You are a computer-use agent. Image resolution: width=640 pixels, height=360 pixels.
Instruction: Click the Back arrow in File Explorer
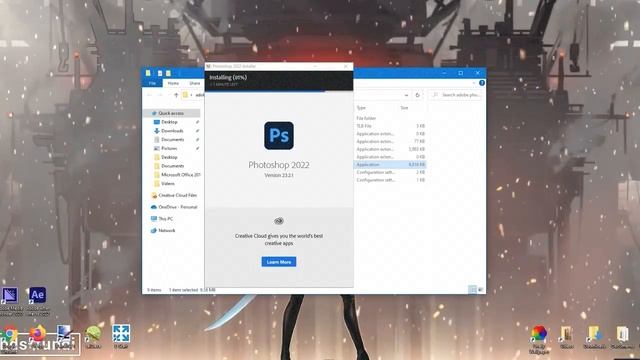point(149,95)
